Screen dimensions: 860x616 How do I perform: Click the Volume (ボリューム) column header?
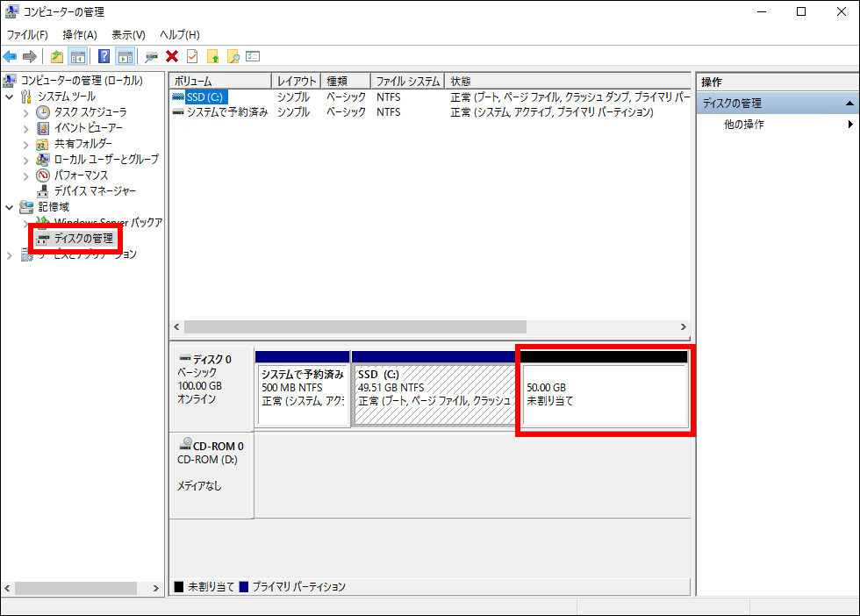point(219,81)
